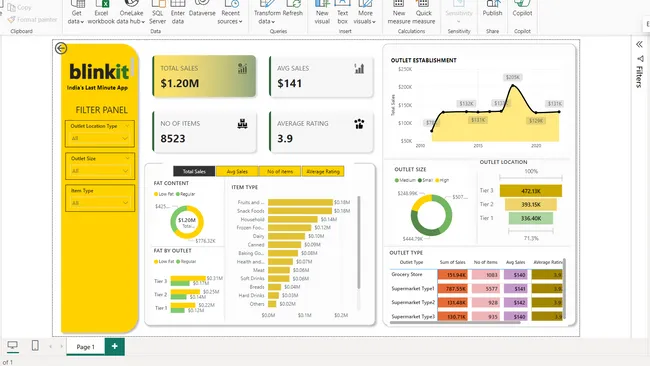Click the Regular legend in Fat By Outlet
This screenshot has width=650, height=366.
[186, 262]
